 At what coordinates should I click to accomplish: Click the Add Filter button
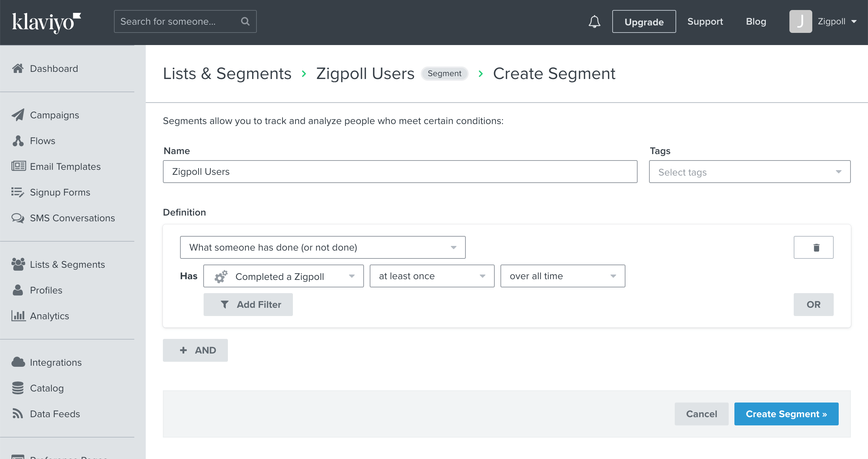coord(248,305)
